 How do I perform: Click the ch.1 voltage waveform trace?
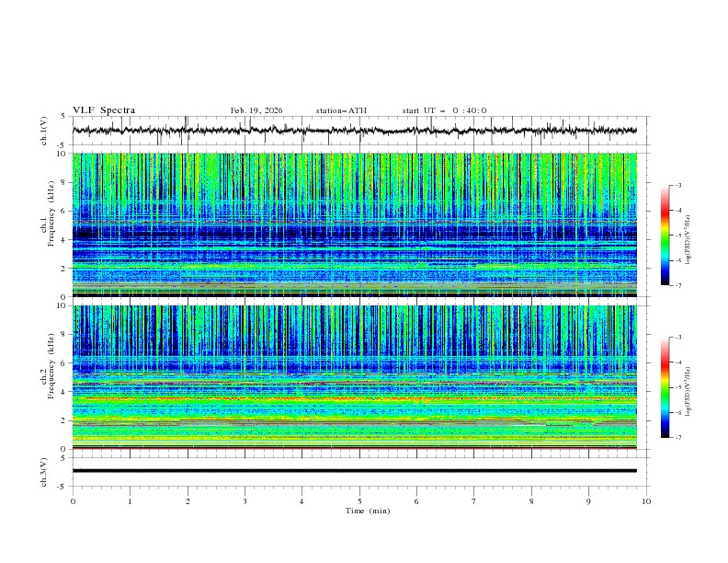(x=354, y=131)
